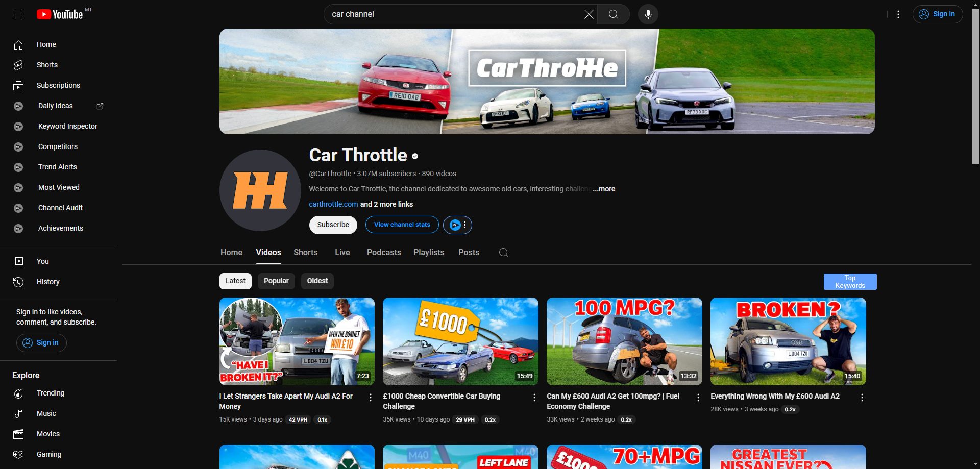Click the Top Keywords button
The height and width of the screenshot is (469, 980).
pos(850,282)
